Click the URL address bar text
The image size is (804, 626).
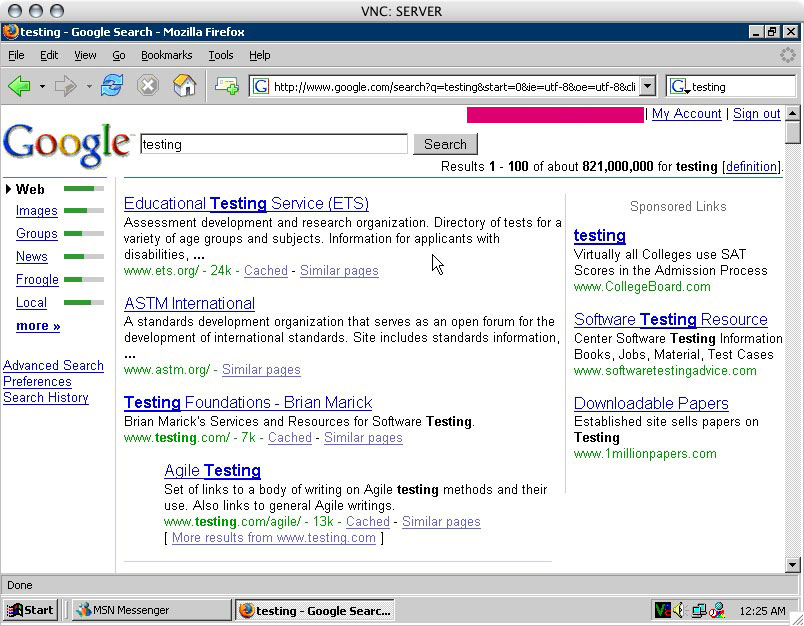454,87
